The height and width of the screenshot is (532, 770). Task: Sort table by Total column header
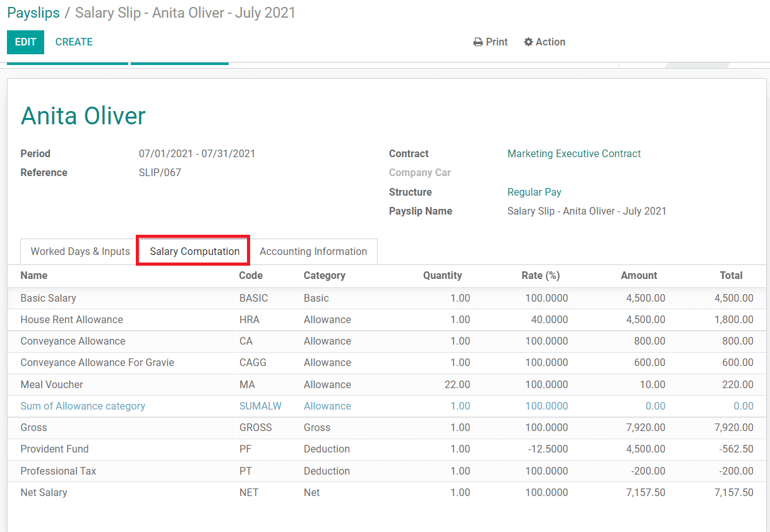click(731, 275)
